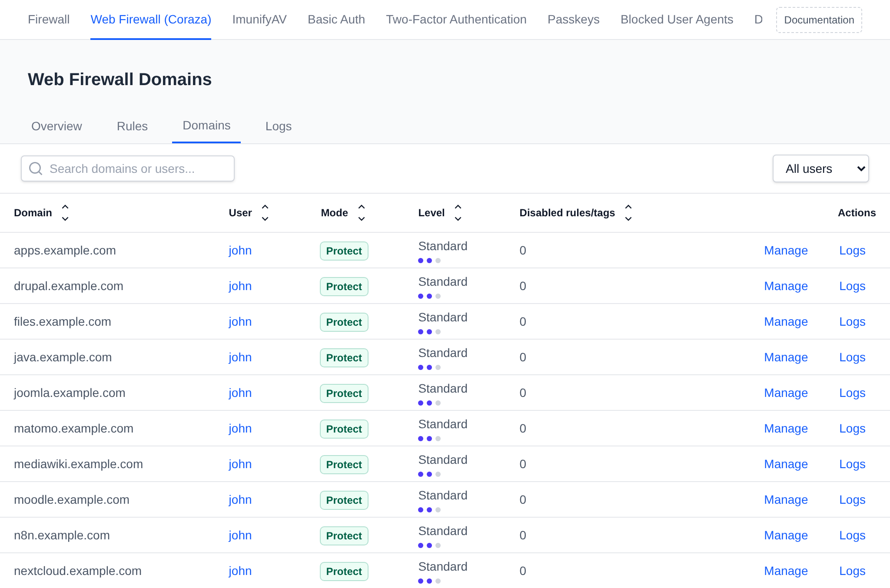Open the ImunifyAV tab
The width and height of the screenshot is (890, 588).
click(259, 20)
